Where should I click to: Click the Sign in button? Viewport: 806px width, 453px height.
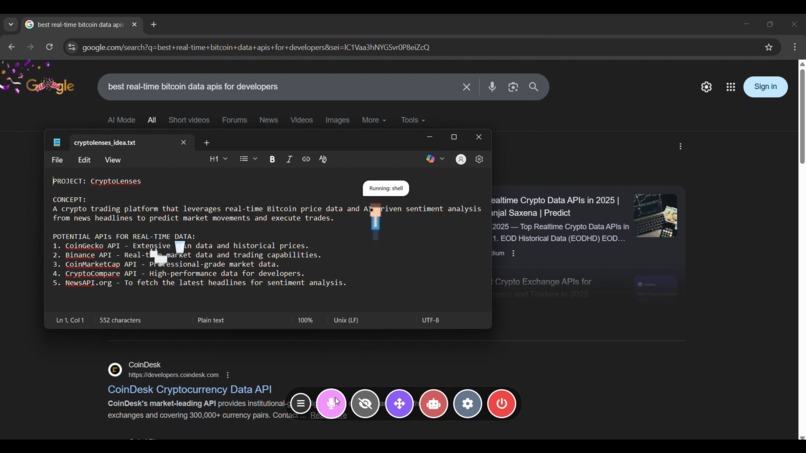point(765,87)
